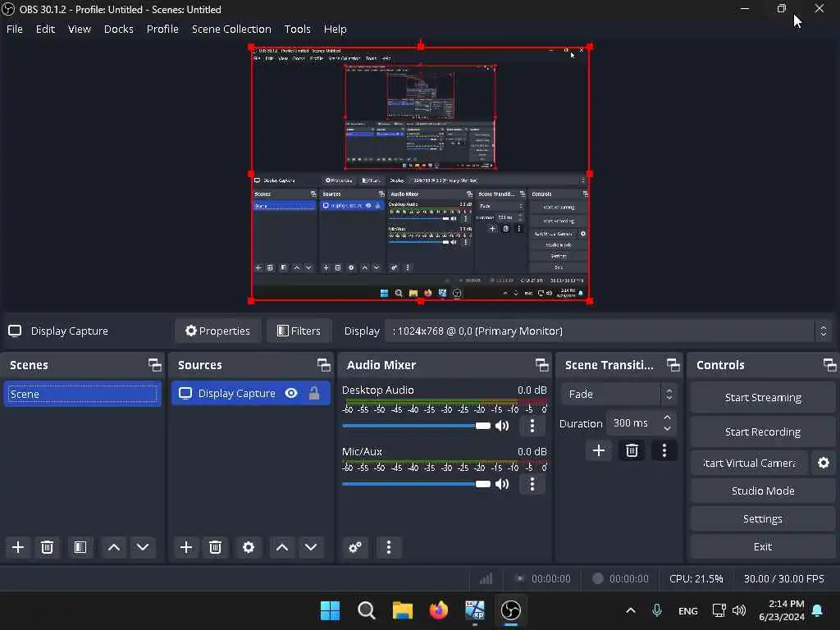Click ENG language indicator in tray
Viewport: 840px width, 630px height.
[688, 610]
